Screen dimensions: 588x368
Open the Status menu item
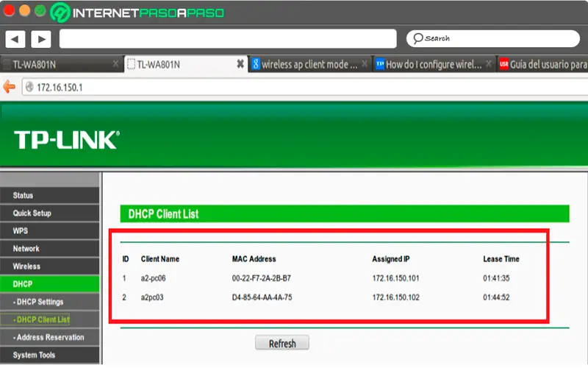[50, 195]
